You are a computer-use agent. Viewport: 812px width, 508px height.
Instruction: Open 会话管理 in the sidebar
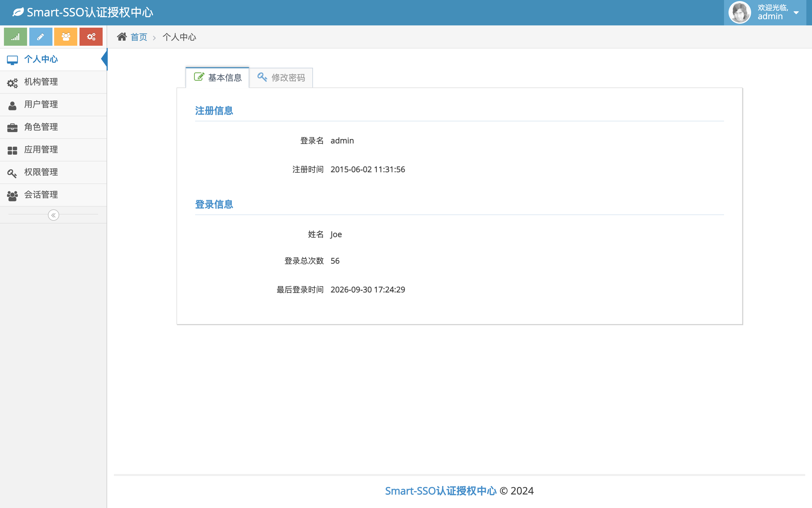pyautogui.click(x=53, y=194)
